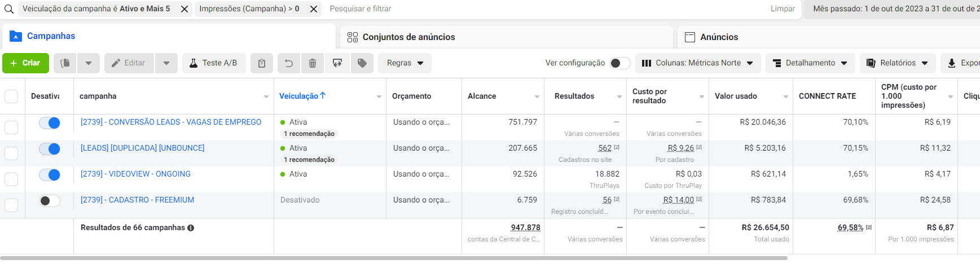Enable the CADASTRO - FREEMIUM campaign switch
The image size is (980, 264).
pyautogui.click(x=50, y=201)
